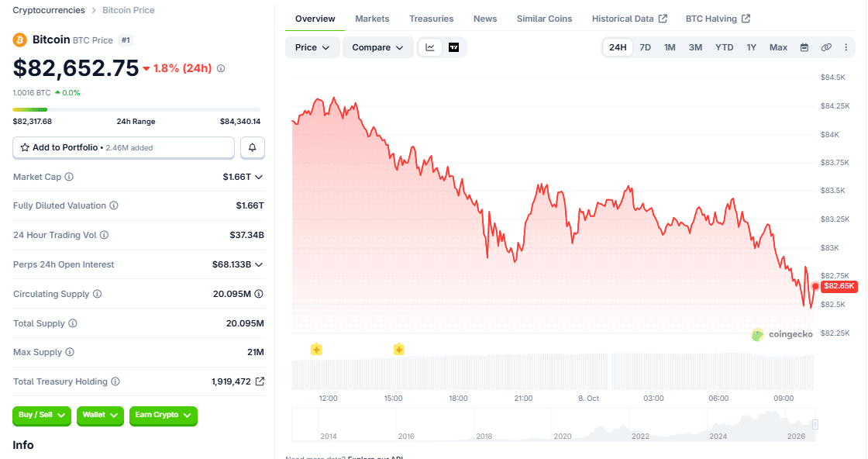Viewport: 868px width, 459px height.
Task: Click the chart share link icon
Action: [826, 47]
